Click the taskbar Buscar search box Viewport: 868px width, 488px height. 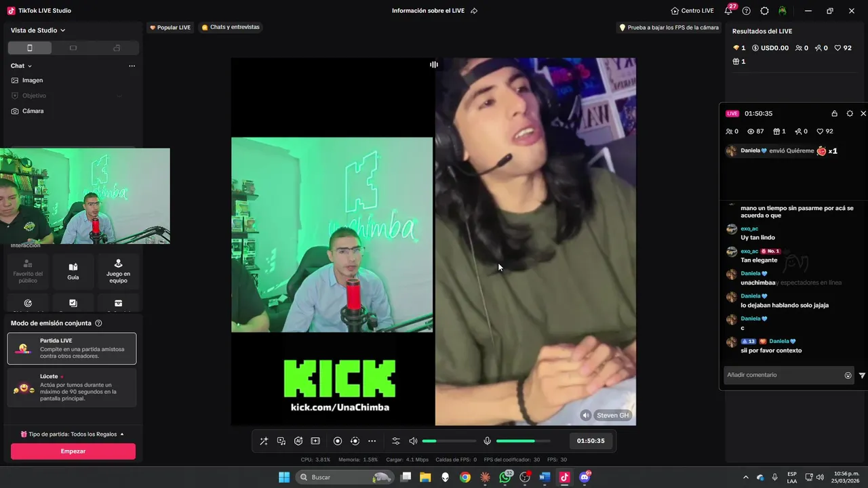coord(346,477)
